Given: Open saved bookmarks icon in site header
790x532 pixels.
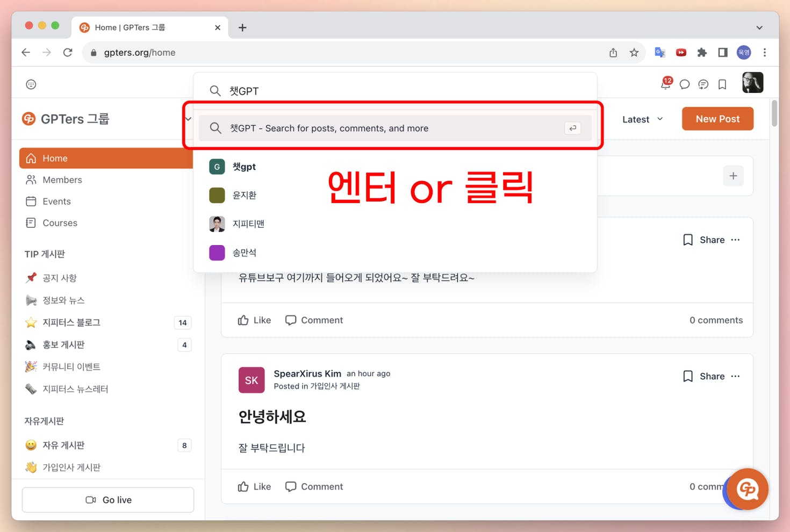Looking at the screenshot, I should point(722,84).
